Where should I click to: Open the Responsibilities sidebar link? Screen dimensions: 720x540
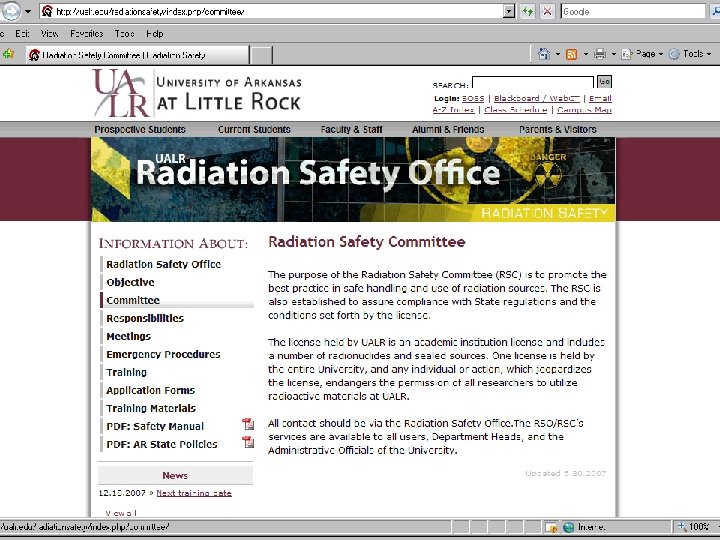point(145,318)
